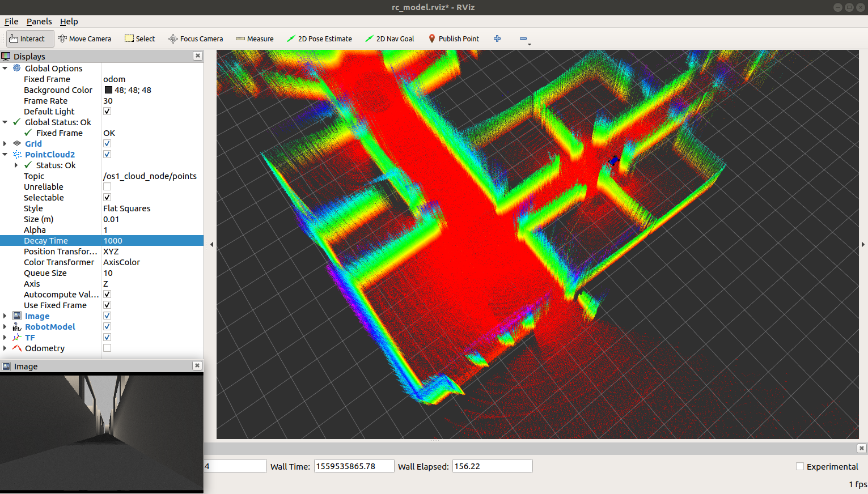868x494 pixels.
Task: Disable the Grid display checkbox
Action: (x=107, y=143)
